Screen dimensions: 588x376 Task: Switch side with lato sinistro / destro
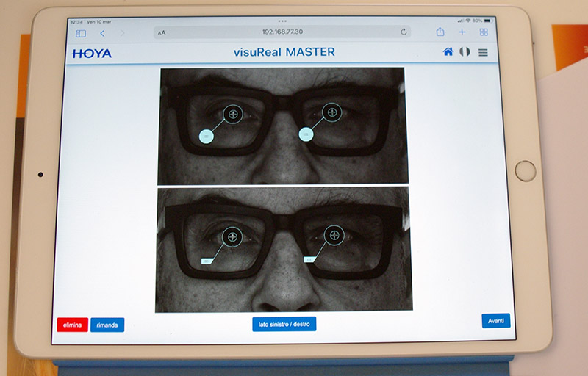click(284, 324)
